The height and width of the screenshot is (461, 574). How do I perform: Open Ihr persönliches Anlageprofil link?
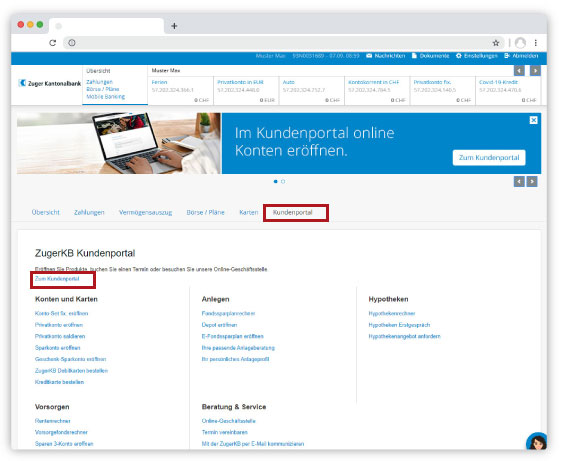pos(235,359)
